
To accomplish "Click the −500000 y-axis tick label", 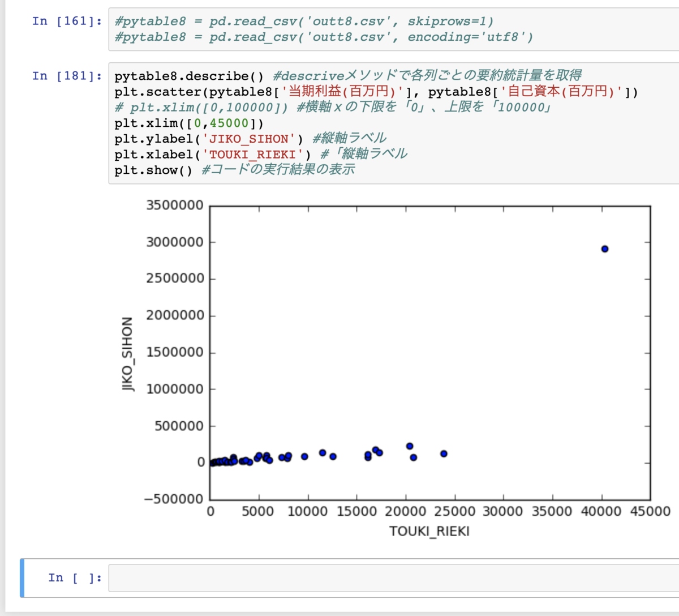I will pos(174,499).
